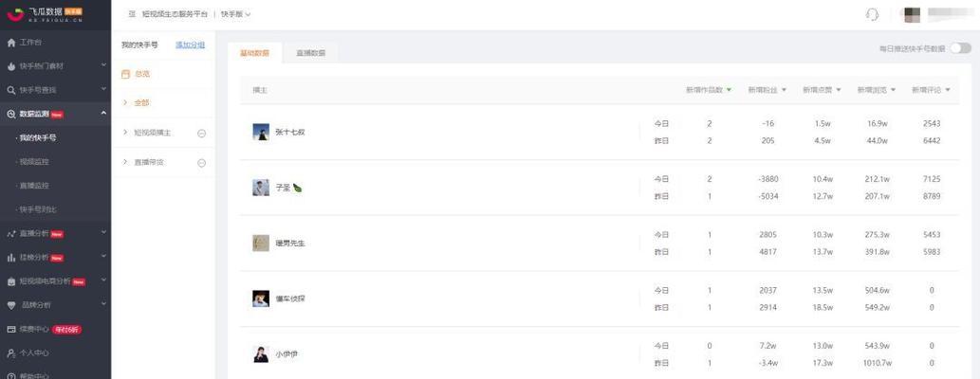Click the user account avatar at top right
Viewport: 980px width, 379px height.
(914, 14)
